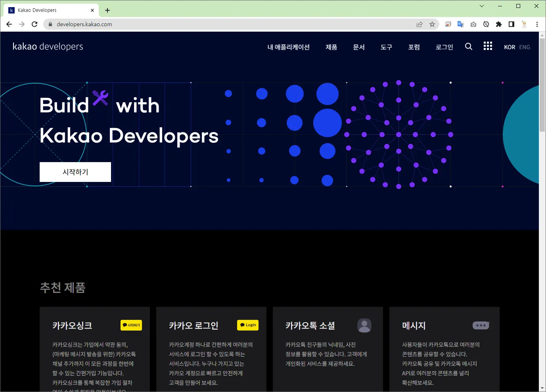Image resolution: width=546 pixels, height=392 pixels.
Task: Open the 내 애플리케이션 menu
Action: click(x=289, y=47)
